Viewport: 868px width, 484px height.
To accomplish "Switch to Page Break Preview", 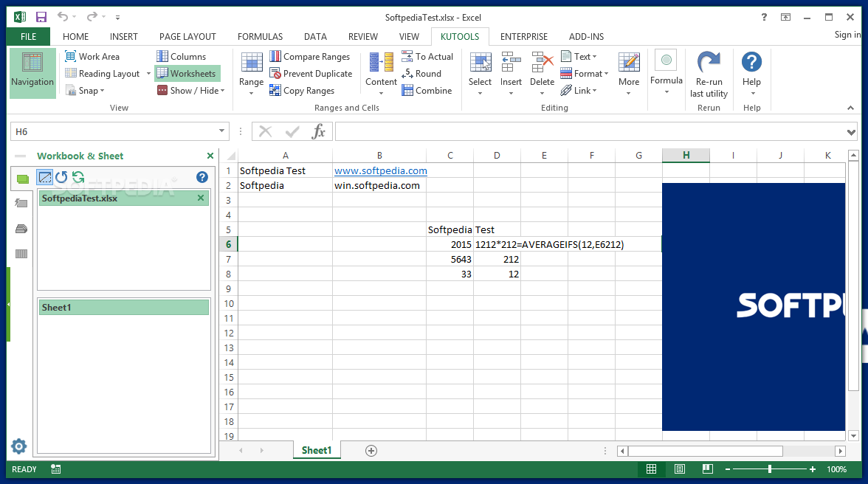I will (x=707, y=469).
